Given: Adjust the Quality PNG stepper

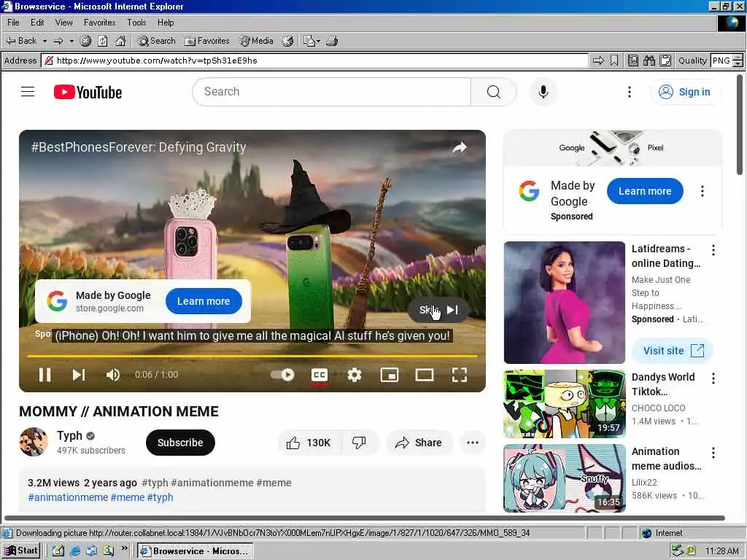Looking at the screenshot, I should [738, 61].
